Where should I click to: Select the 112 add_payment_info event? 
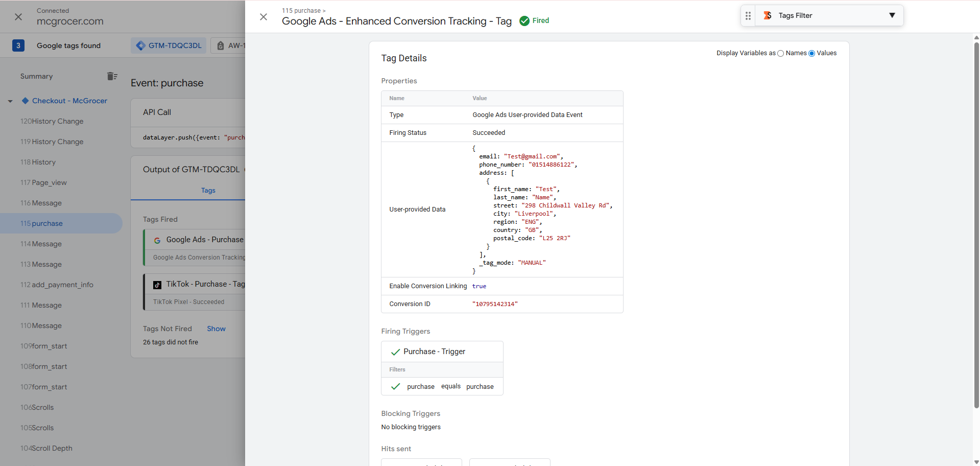[x=57, y=285]
